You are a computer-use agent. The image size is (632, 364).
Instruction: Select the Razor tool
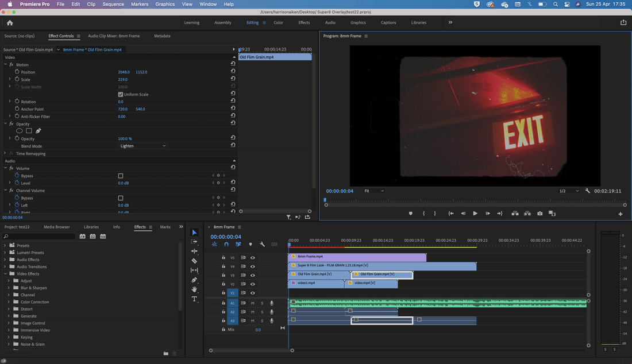click(x=194, y=261)
